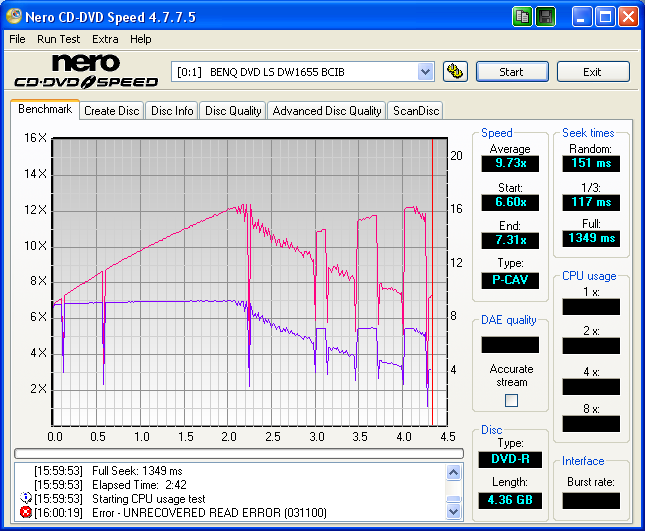Click the random seek value 151 ms
The height and width of the screenshot is (531, 645).
point(591,163)
